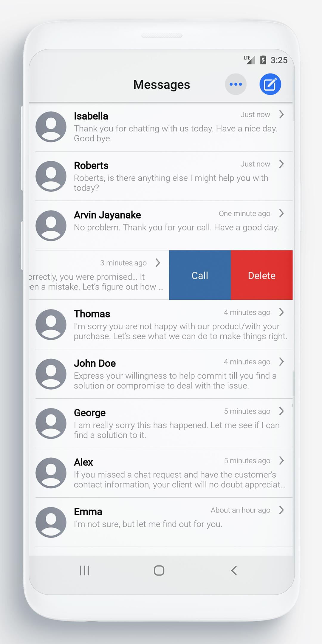Tap the blue compose new message icon
The width and height of the screenshot is (322, 644).
click(x=270, y=84)
